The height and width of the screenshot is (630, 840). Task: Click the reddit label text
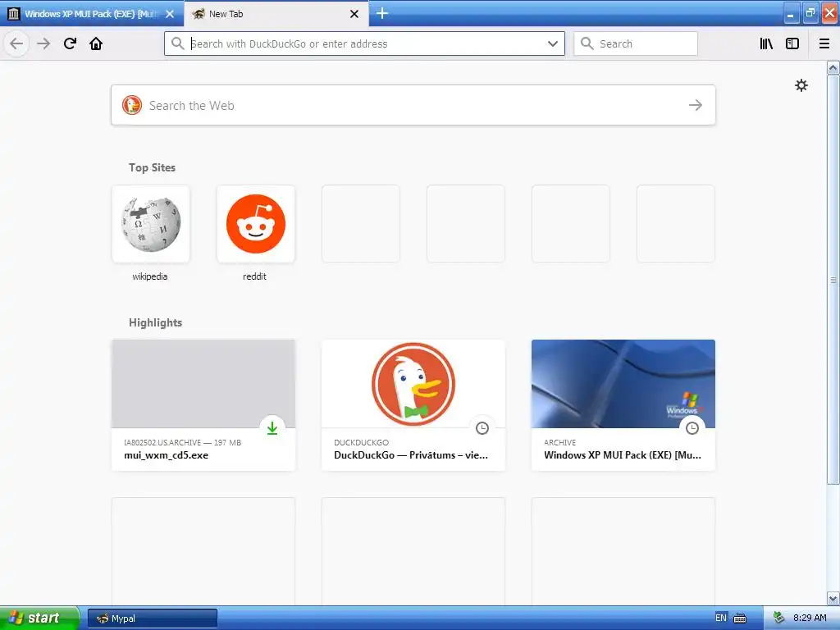(254, 276)
